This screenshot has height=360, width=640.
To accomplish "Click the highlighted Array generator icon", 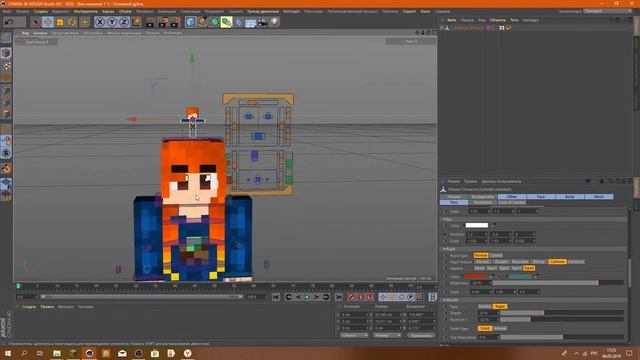I will pyautogui.click(x=226, y=22).
